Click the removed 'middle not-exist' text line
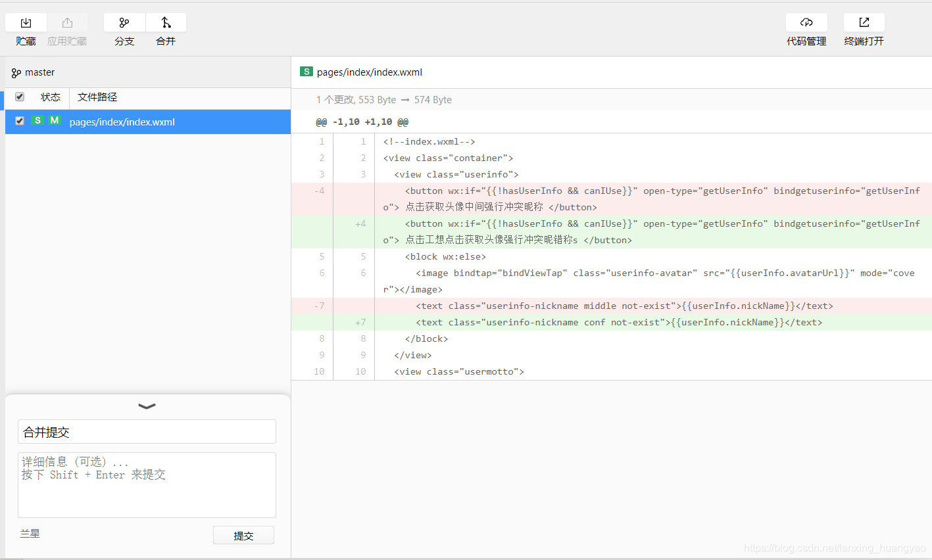Image resolution: width=932 pixels, height=560 pixels. click(625, 306)
